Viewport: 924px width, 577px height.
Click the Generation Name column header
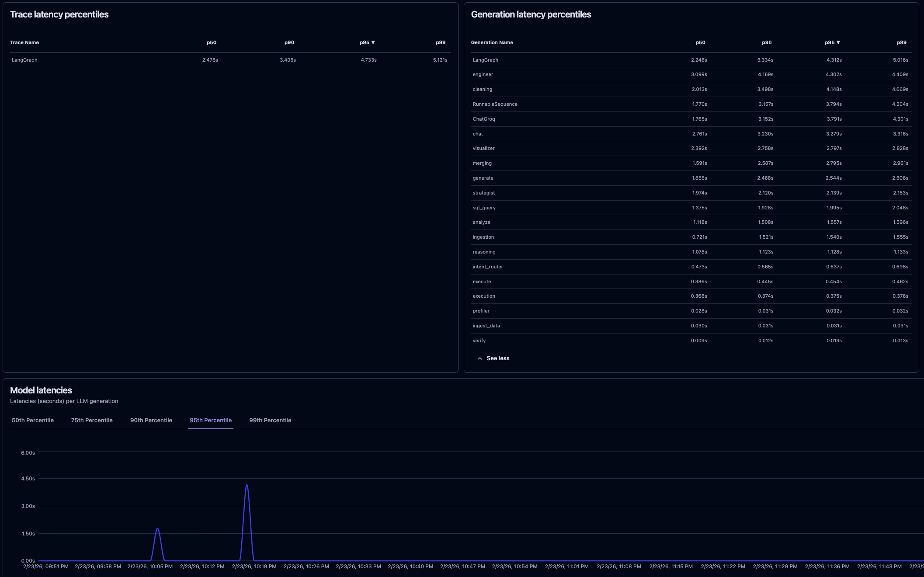point(492,42)
